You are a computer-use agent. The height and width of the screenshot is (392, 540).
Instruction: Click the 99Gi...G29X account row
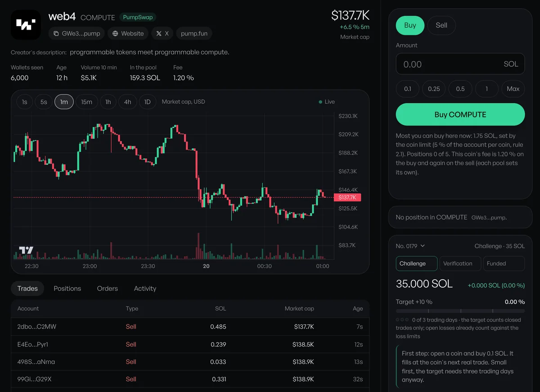(190, 379)
